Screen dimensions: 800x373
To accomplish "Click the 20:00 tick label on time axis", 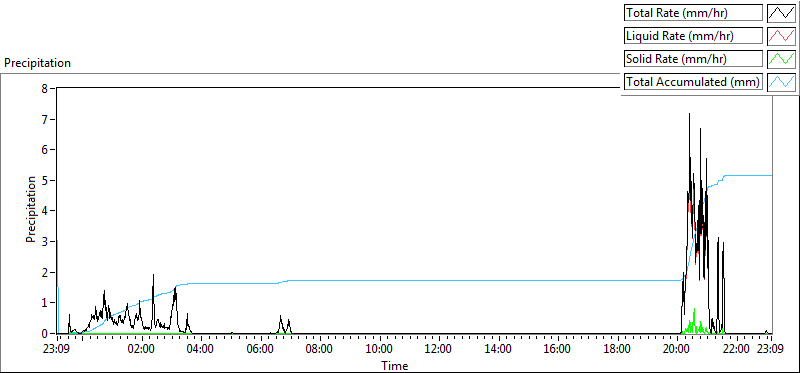I will tap(677, 350).
